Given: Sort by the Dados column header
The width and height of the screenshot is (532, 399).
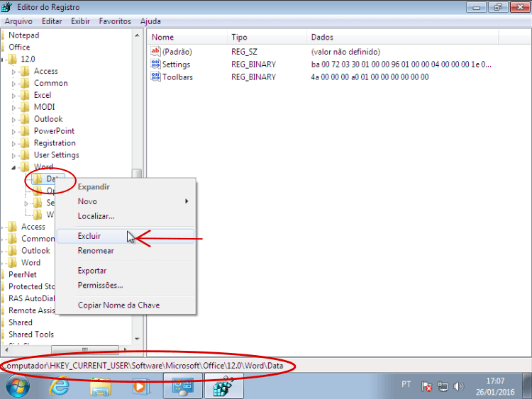Looking at the screenshot, I should point(403,37).
